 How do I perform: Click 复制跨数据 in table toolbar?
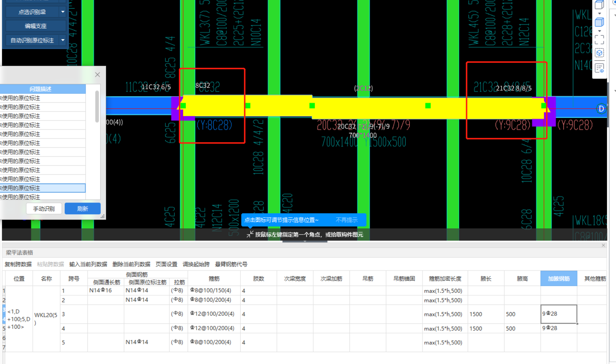[x=18, y=264]
